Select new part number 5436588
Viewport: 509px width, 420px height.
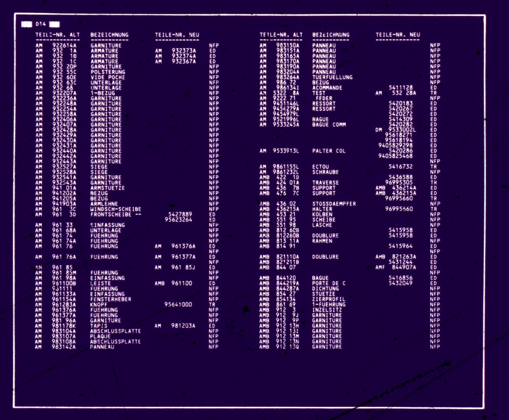pyautogui.click(x=401, y=177)
